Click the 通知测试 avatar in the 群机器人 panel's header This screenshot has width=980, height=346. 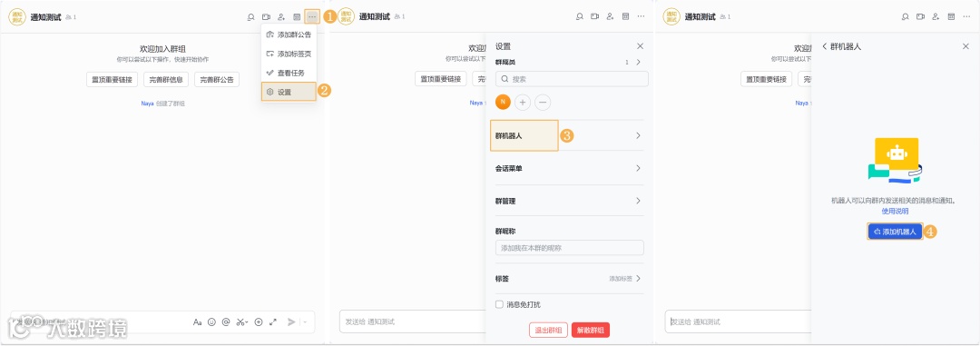(x=671, y=17)
